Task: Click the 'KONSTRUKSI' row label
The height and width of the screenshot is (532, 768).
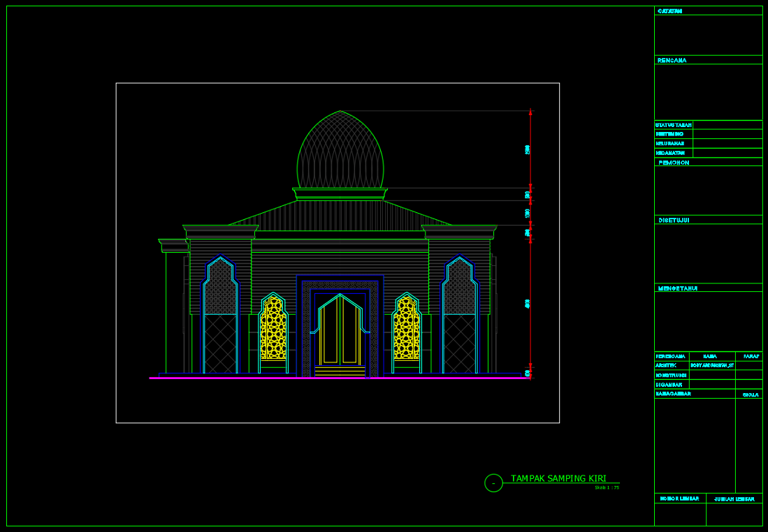Action: [671, 375]
